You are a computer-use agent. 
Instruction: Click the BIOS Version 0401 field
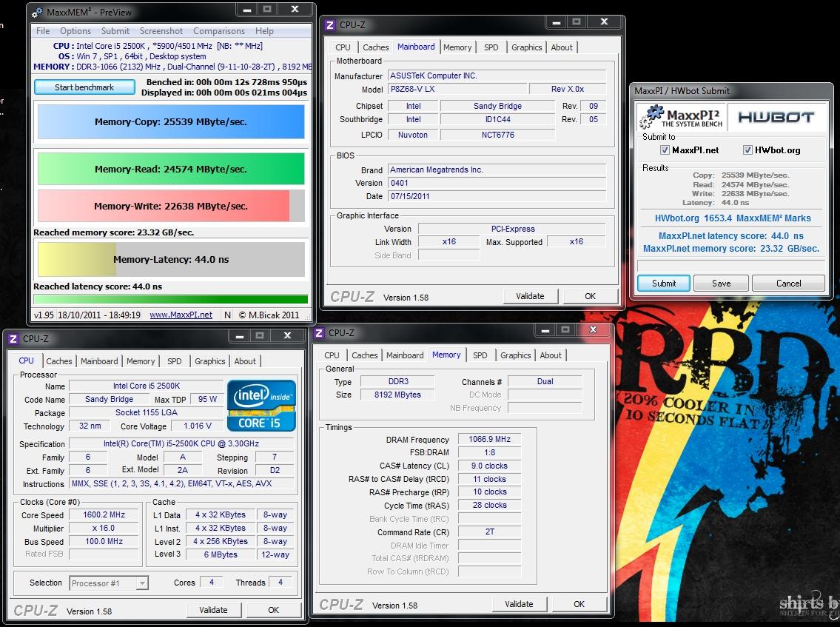pos(497,183)
